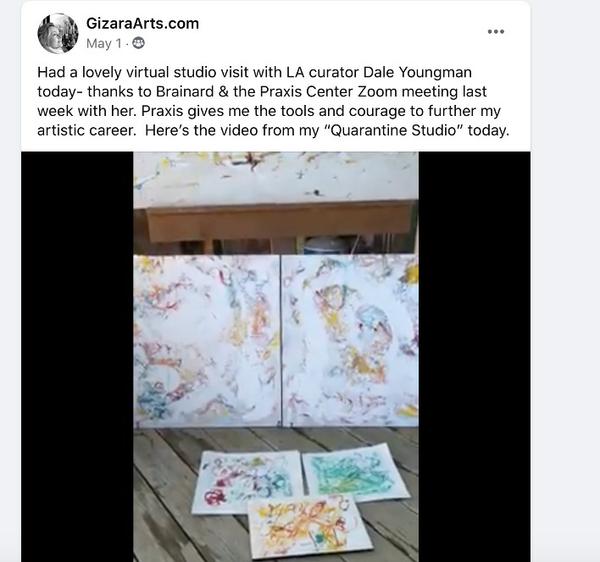Click the "Quarantine Studio" phrase in caption
Image resolution: width=600 pixels, height=562 pixels.
[x=394, y=130]
